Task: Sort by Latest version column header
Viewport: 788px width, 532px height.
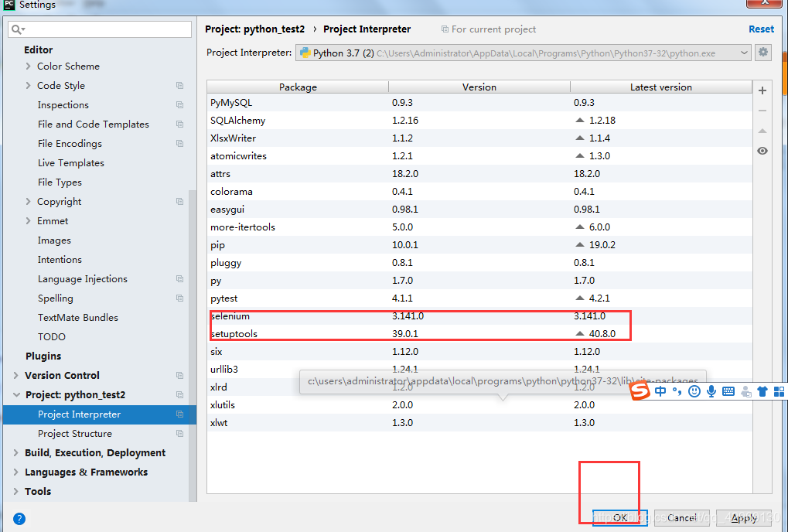Action: pyautogui.click(x=661, y=87)
